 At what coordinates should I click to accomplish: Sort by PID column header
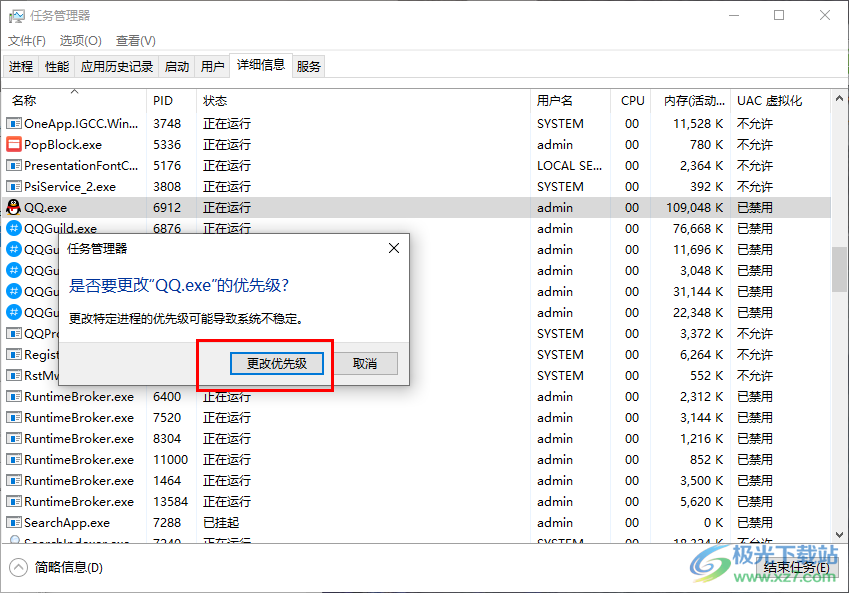click(172, 101)
